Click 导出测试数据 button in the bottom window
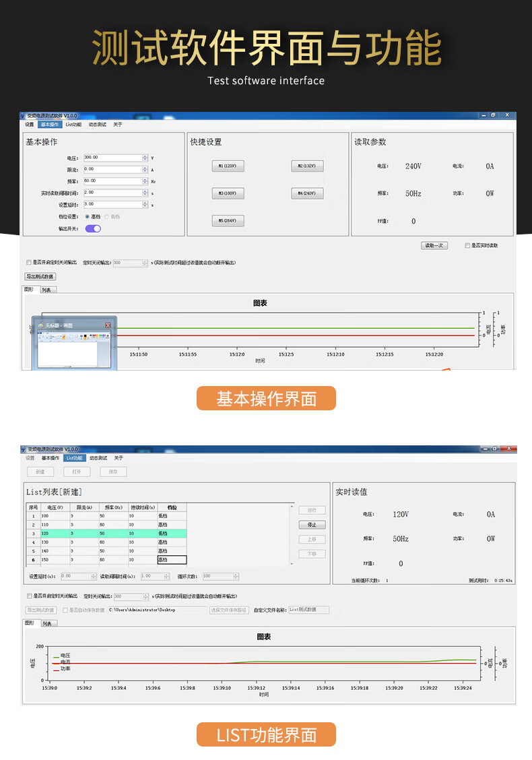This screenshot has height=760, width=532. tap(41, 610)
